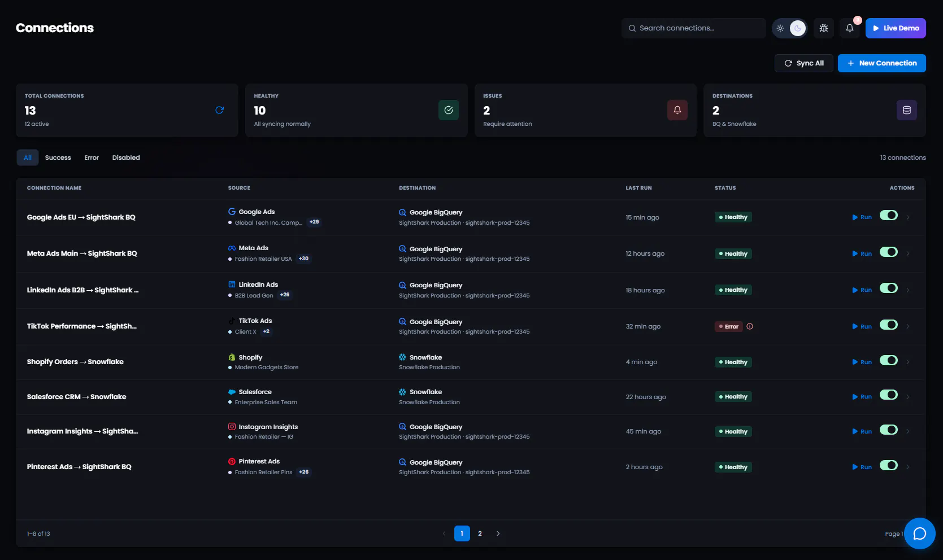Click BigQuery logo in Pinterest Ads row
The image size is (943, 560).
point(402,462)
